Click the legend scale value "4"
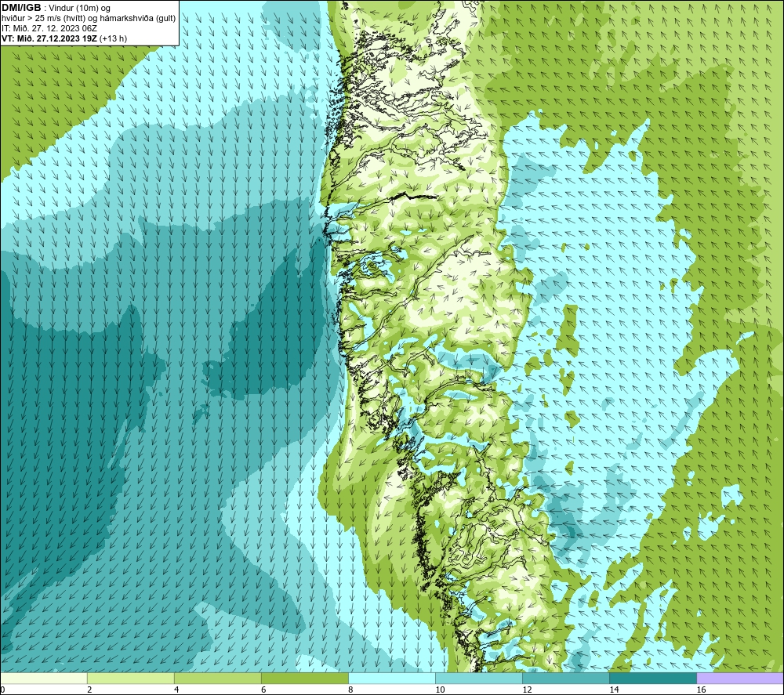 coord(176,690)
